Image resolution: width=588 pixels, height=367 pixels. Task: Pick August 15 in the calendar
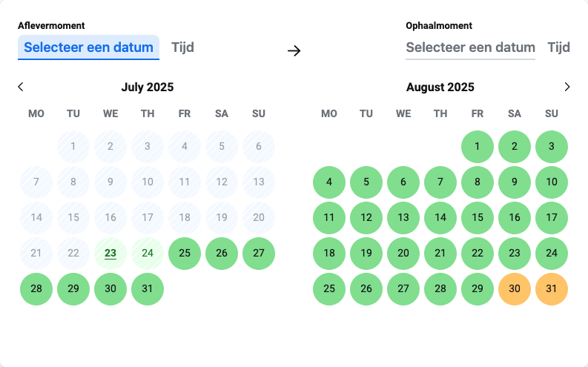click(x=478, y=218)
